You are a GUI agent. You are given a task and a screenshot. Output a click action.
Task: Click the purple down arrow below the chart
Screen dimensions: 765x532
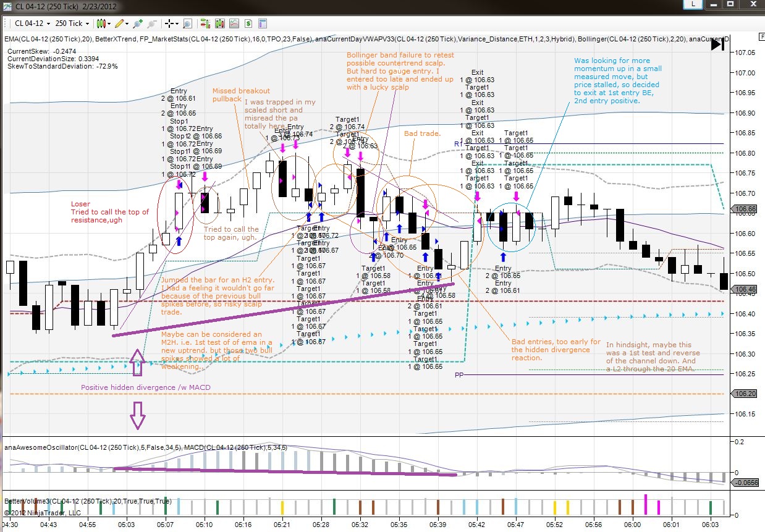click(137, 415)
